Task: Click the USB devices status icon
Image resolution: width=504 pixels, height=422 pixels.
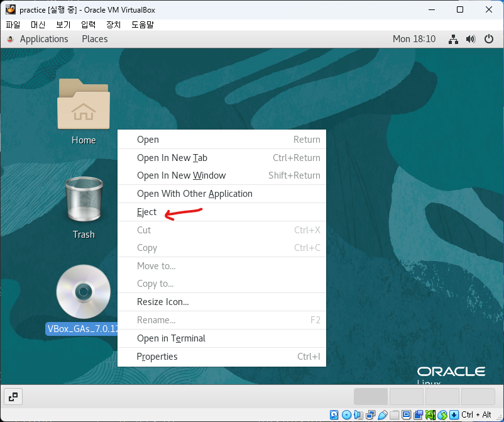Action: [382, 415]
